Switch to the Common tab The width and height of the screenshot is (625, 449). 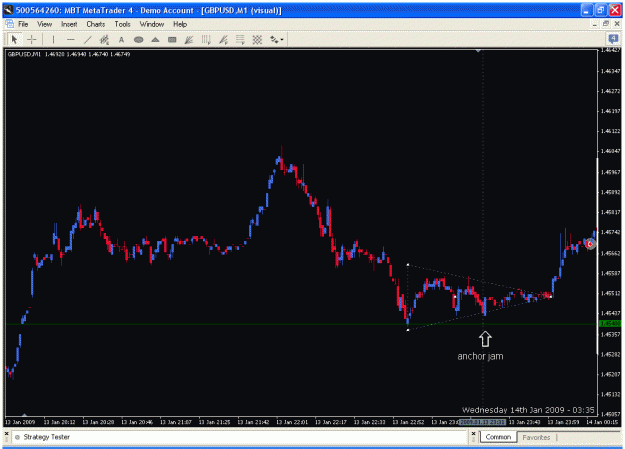498,437
